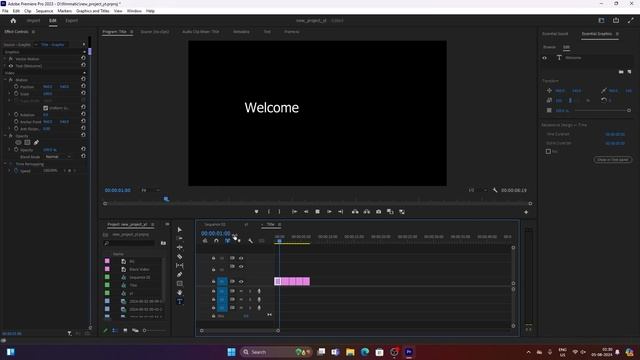Toggle Rotation stopwatch animation
The image size is (640, 360).
click(16, 115)
